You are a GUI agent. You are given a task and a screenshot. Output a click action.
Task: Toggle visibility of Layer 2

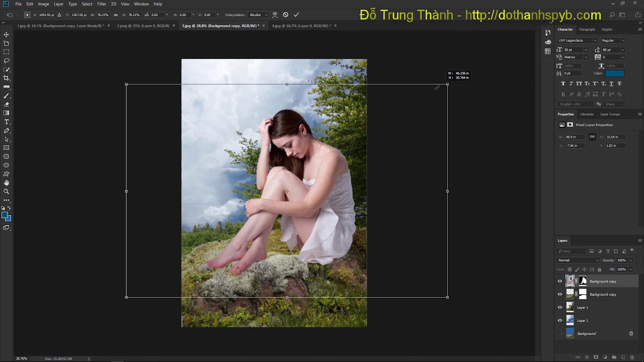(560, 320)
